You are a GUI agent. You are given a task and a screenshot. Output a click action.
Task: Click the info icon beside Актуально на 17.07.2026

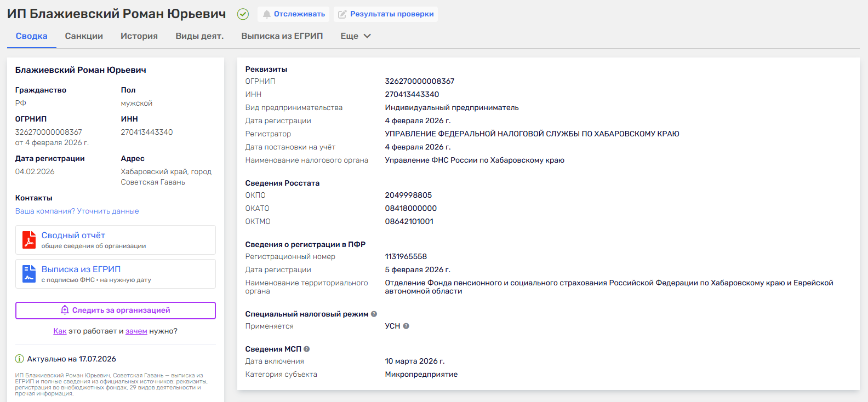(20, 359)
